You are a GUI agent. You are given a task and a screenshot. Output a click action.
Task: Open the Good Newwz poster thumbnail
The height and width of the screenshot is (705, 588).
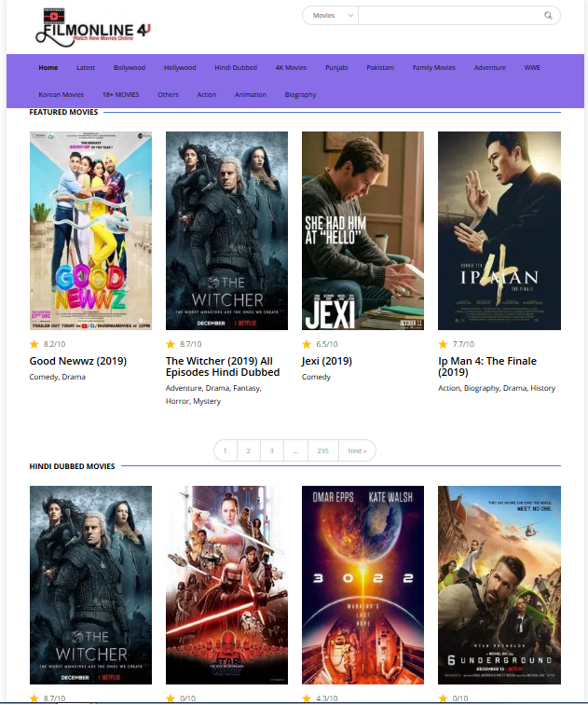90,230
